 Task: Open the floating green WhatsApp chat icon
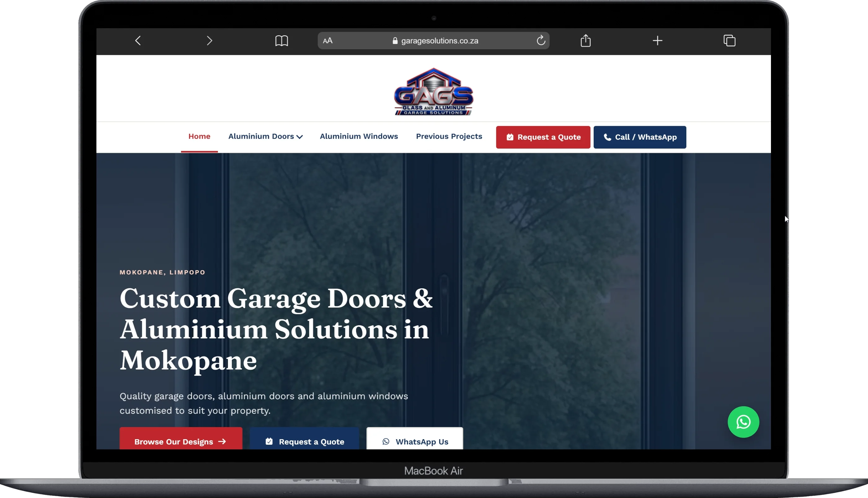tap(743, 422)
